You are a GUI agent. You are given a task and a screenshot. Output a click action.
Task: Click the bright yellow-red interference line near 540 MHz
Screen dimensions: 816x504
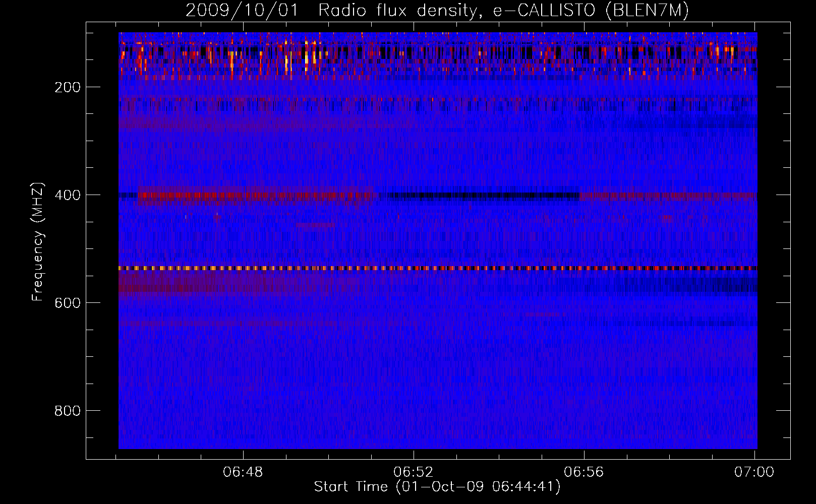pyautogui.click(x=438, y=268)
